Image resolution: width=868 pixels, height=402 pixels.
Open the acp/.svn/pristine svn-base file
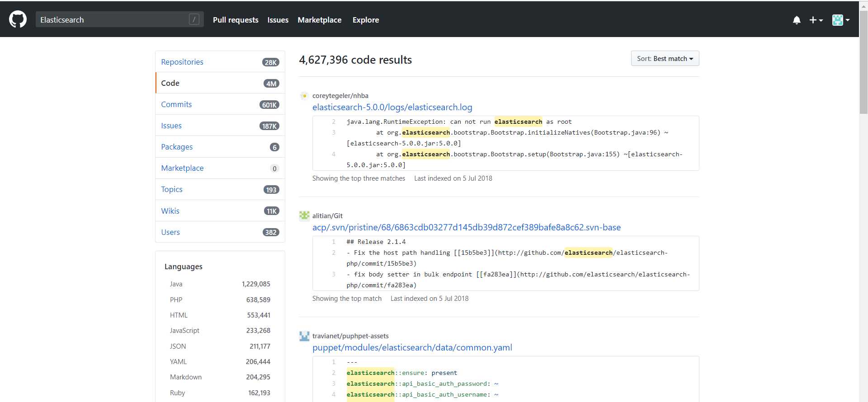click(467, 228)
